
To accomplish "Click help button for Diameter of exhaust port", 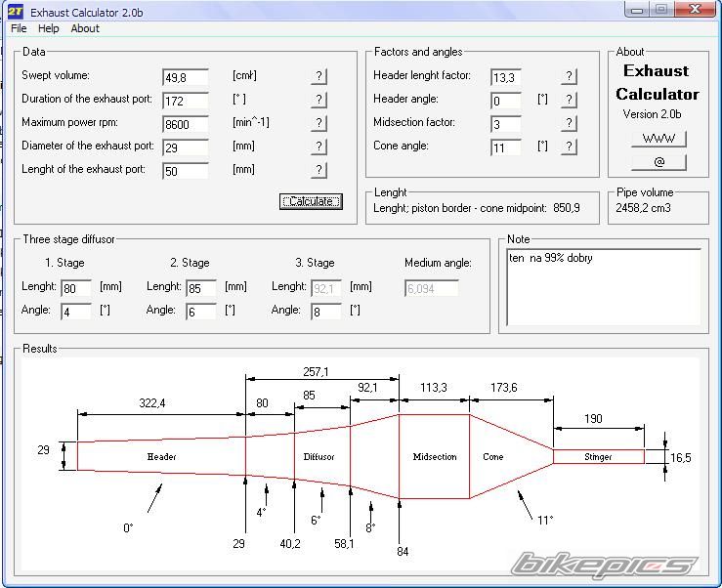I will 319,147.
